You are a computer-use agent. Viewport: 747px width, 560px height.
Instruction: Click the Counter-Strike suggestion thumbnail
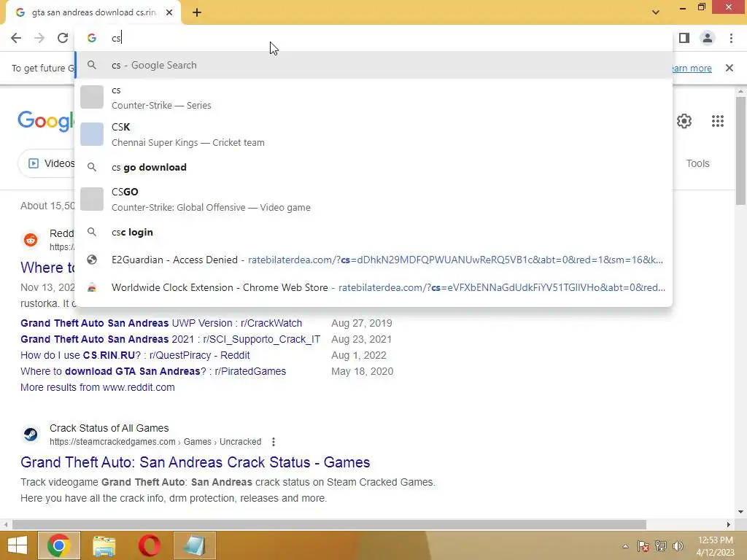[x=91, y=97]
